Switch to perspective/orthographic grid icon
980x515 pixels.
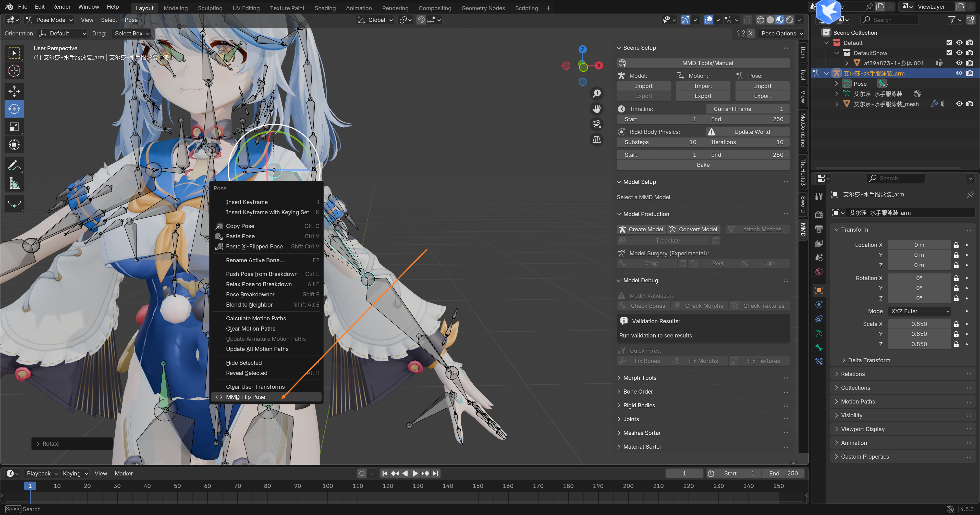596,140
